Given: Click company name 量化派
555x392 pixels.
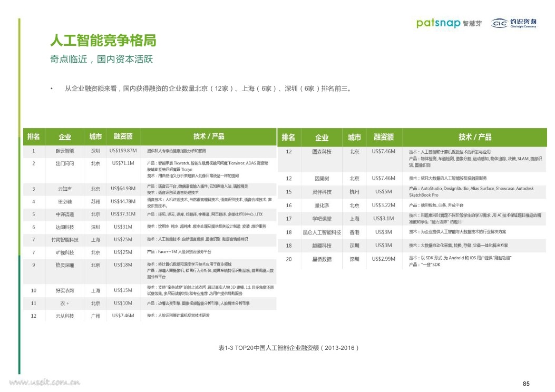Looking at the screenshot, I should 322,205.
